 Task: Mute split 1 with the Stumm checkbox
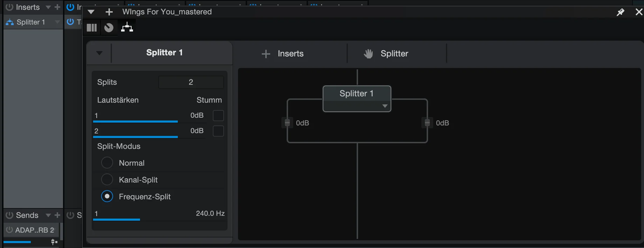click(x=218, y=115)
